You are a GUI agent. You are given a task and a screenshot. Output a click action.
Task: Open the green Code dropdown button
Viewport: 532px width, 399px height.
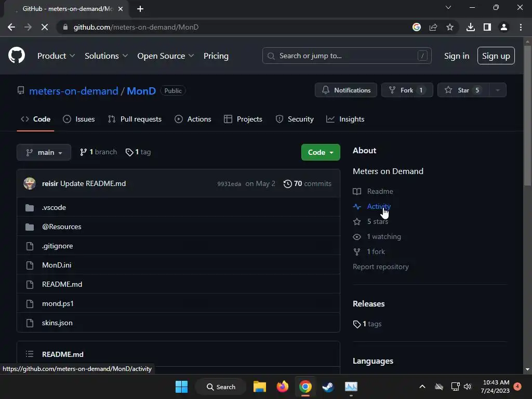click(x=321, y=152)
